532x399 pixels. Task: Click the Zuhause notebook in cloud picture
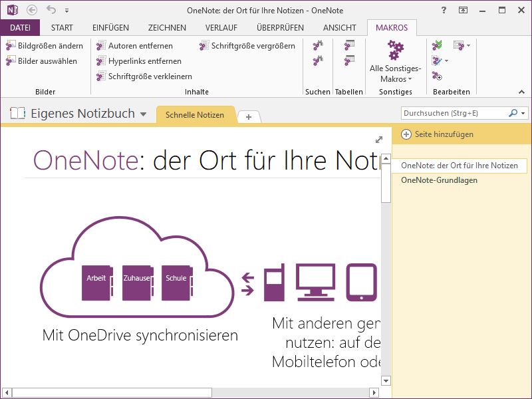click(x=138, y=283)
